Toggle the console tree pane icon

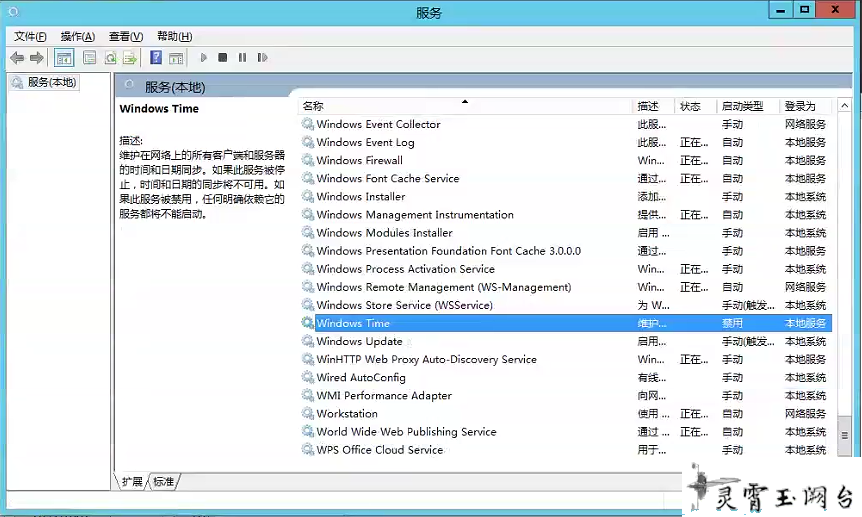tap(64, 58)
